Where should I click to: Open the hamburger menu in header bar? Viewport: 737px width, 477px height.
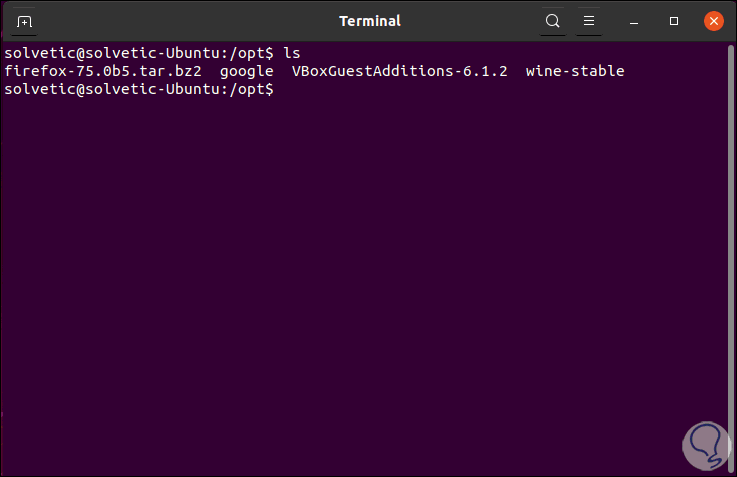tap(589, 21)
